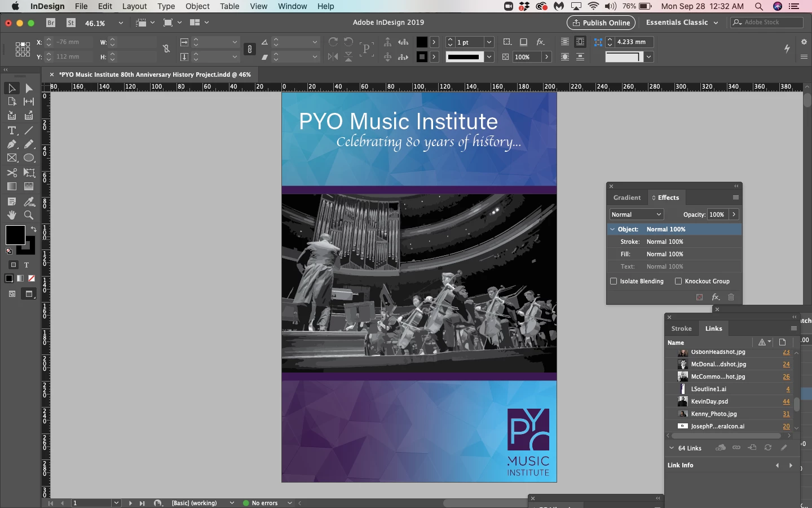Open the Table menu
This screenshot has width=812, height=508.
click(230, 6)
